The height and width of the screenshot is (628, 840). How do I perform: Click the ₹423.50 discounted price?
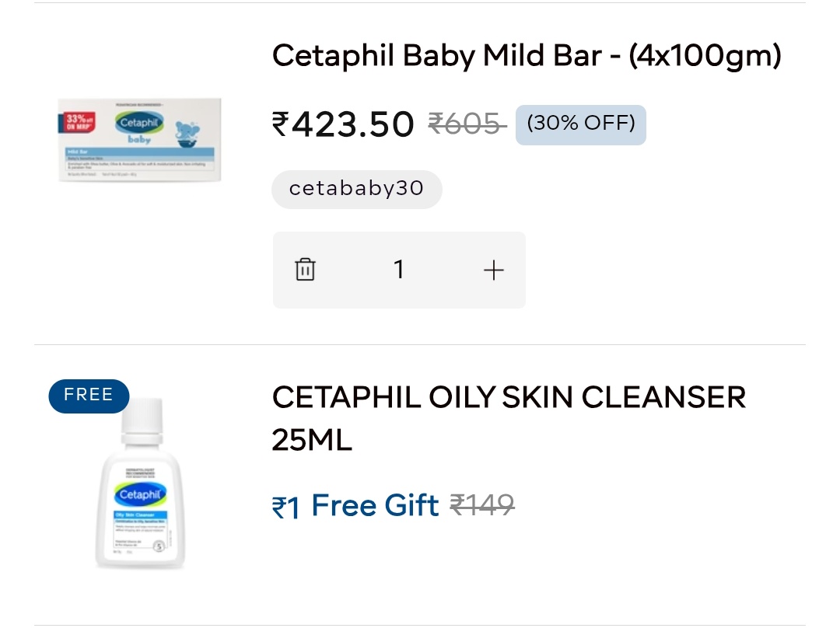point(343,124)
